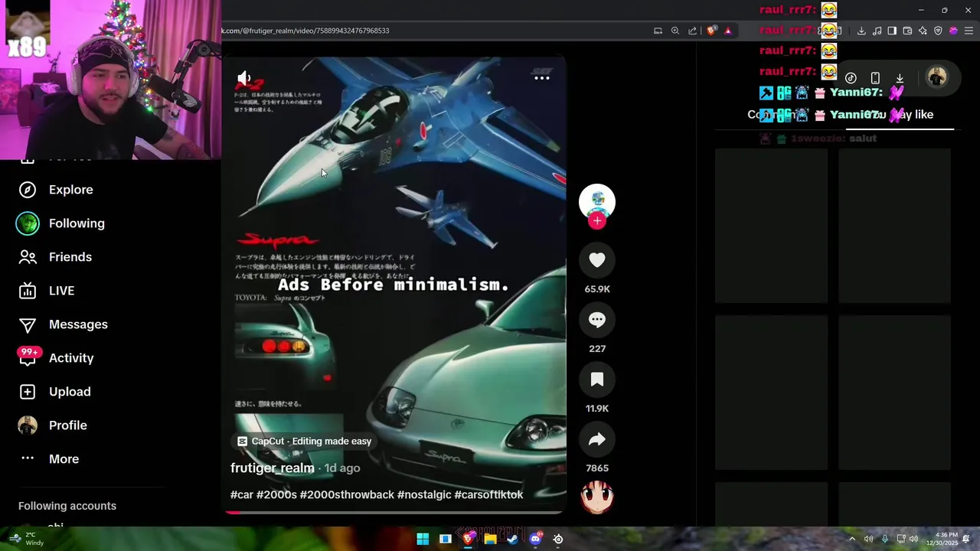Open Brave browser in the taskbar

468,539
